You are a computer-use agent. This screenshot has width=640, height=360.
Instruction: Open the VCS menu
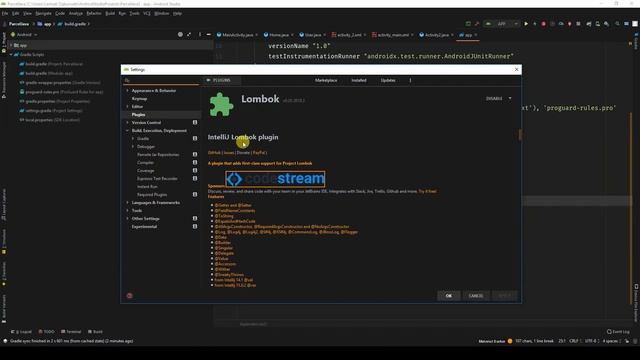pyautogui.click(x=147, y=13)
